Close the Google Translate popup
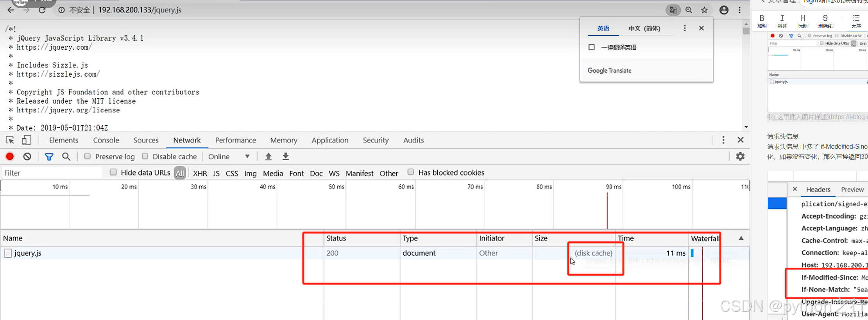 (x=702, y=28)
